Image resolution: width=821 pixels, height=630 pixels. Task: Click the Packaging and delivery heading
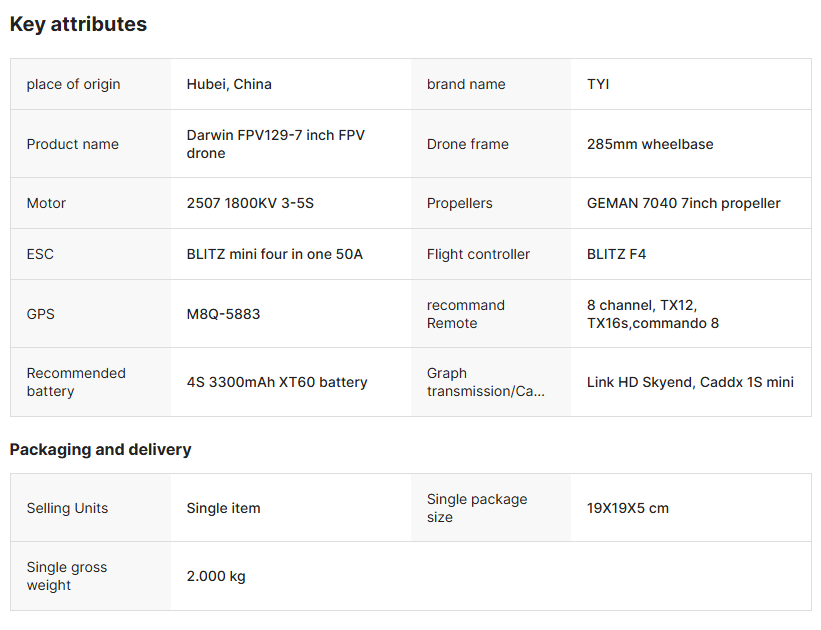point(100,450)
